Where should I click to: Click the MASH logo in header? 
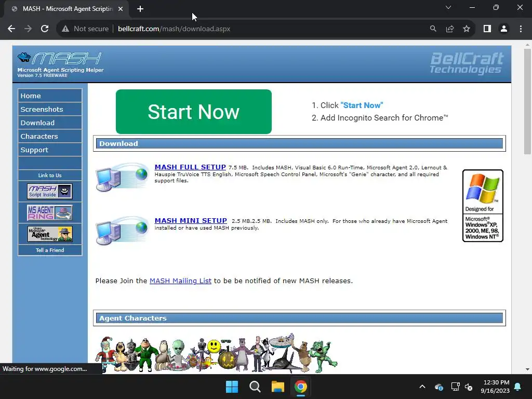pos(60,64)
